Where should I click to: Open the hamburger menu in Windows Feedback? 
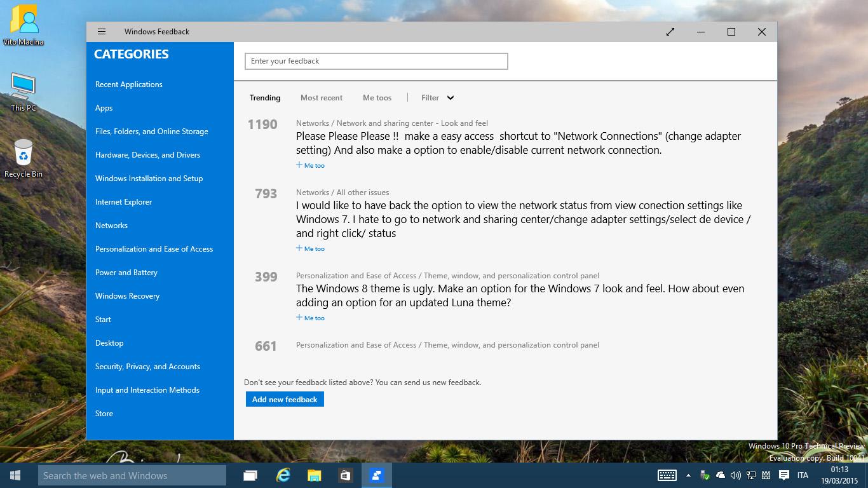point(101,32)
